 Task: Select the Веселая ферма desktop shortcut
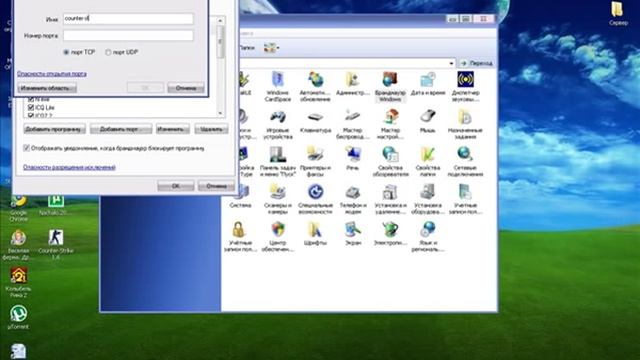point(18,244)
